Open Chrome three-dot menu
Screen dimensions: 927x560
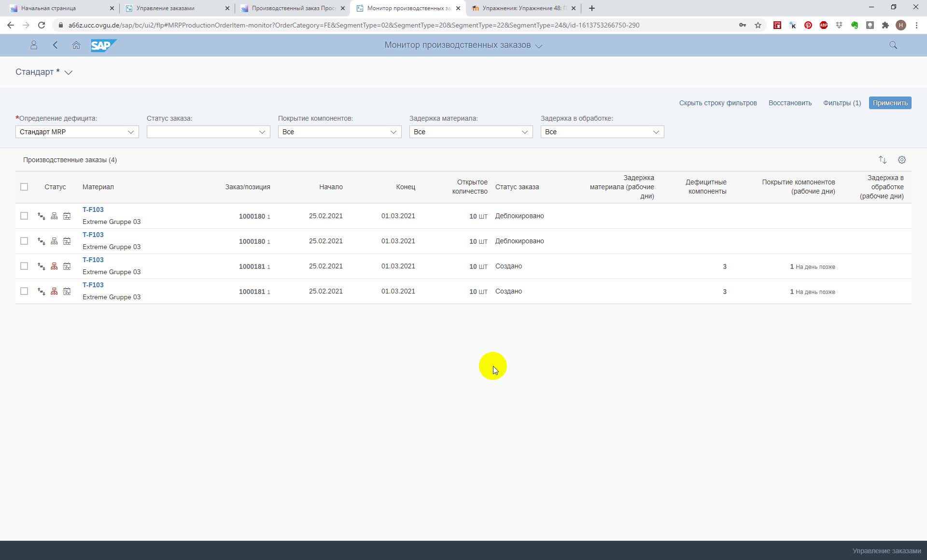[x=916, y=25]
